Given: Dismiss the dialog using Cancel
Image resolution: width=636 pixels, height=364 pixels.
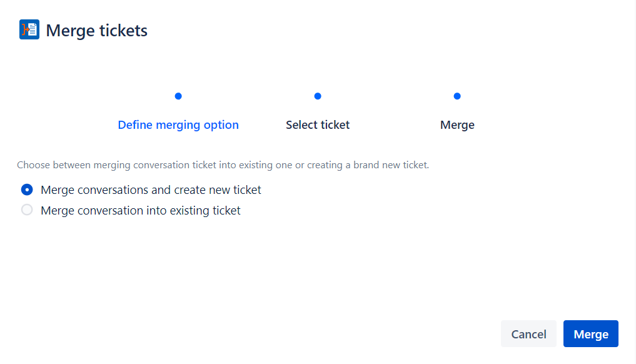Looking at the screenshot, I should tap(528, 334).
